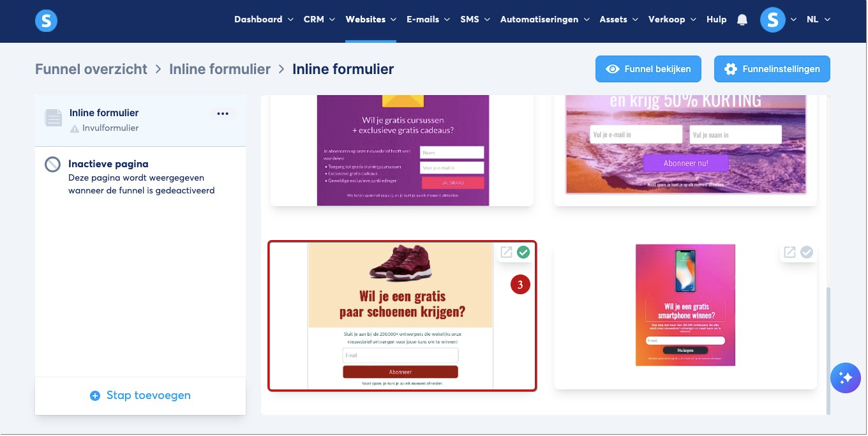Click the Funnelinstellingen button
The image size is (868, 436).
[x=772, y=69]
